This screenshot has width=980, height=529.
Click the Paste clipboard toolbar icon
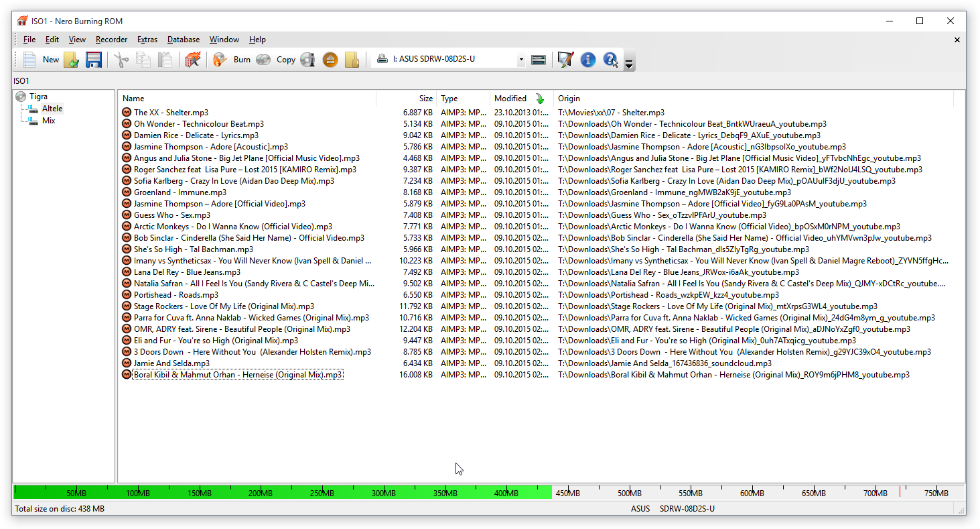tap(165, 60)
